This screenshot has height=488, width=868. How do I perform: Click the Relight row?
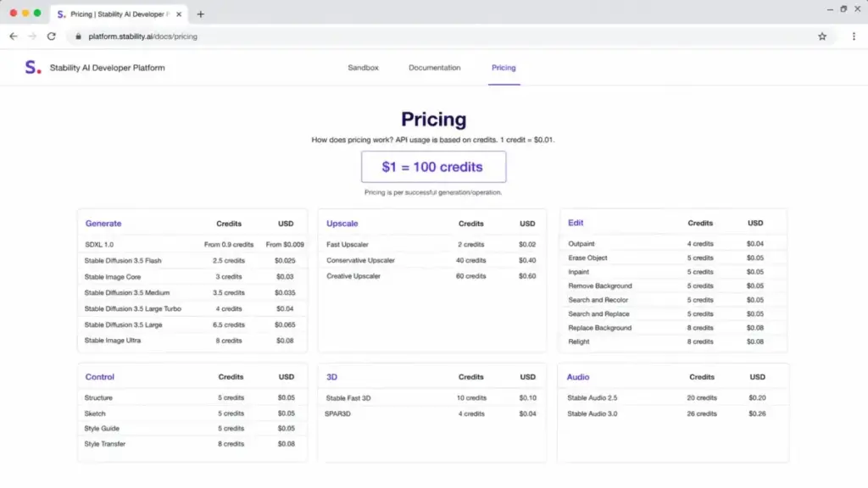[673, 342]
